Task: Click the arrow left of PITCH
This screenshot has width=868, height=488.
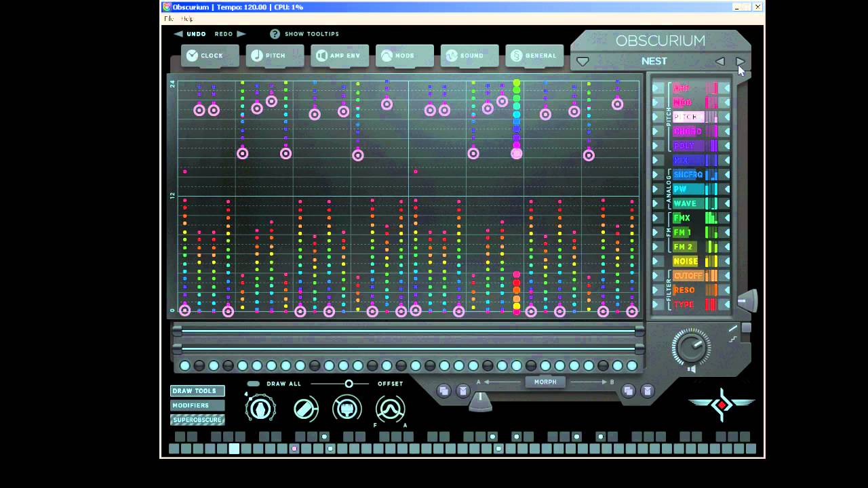Action: pos(657,117)
